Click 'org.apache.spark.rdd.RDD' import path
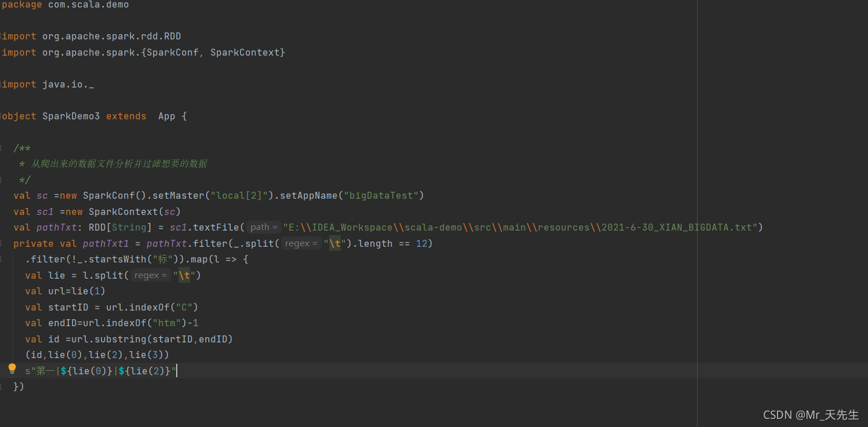Viewport: 868px width, 427px height. pos(112,37)
